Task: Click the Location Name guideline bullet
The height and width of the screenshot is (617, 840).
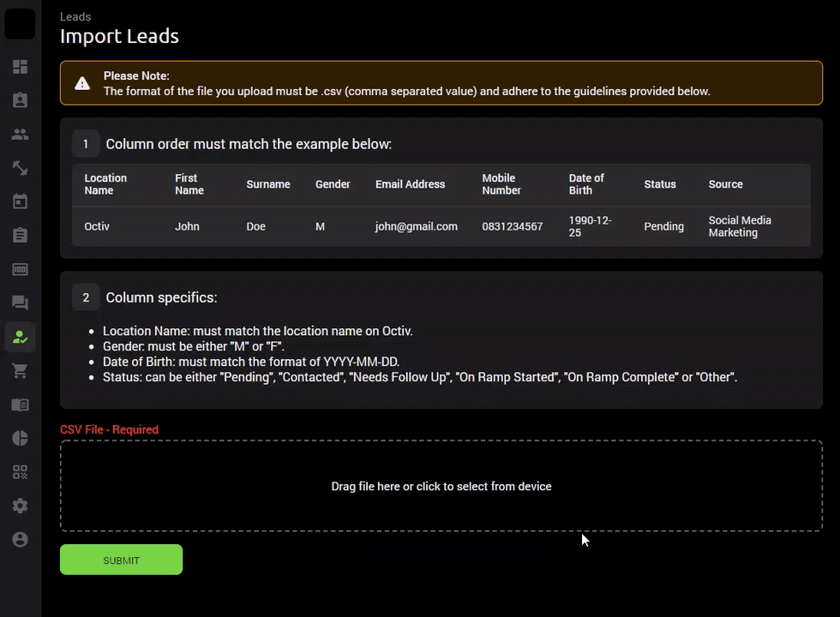Action: (258, 331)
